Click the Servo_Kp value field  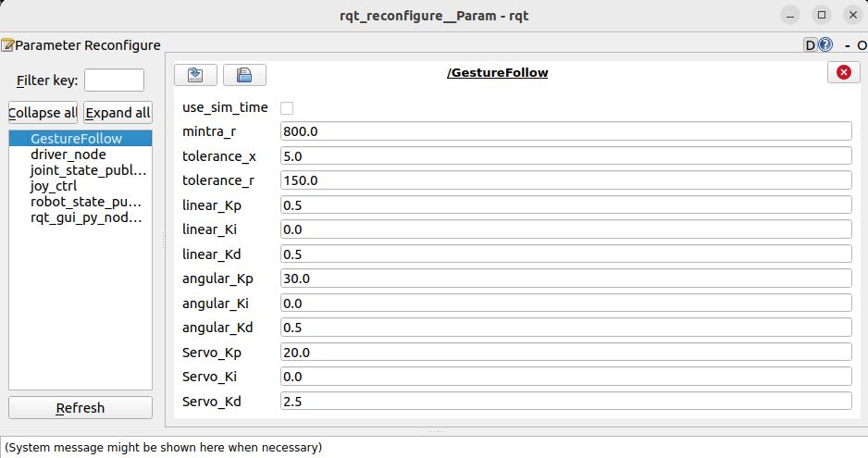pyautogui.click(x=565, y=353)
